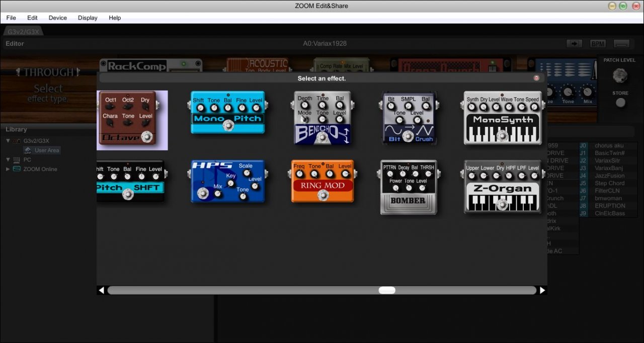
Task: Click the Octave pedal footswitch
Action: tap(147, 136)
